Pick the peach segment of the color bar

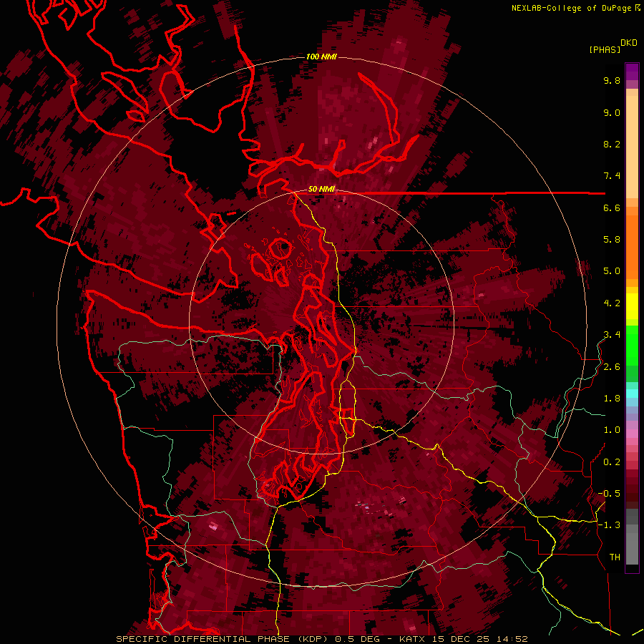632,148
